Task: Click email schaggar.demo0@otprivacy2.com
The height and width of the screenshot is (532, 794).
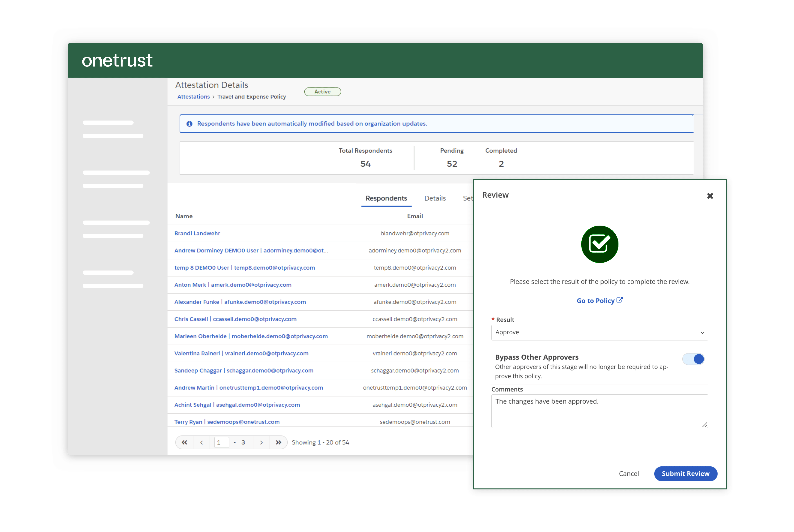Action: tap(415, 371)
